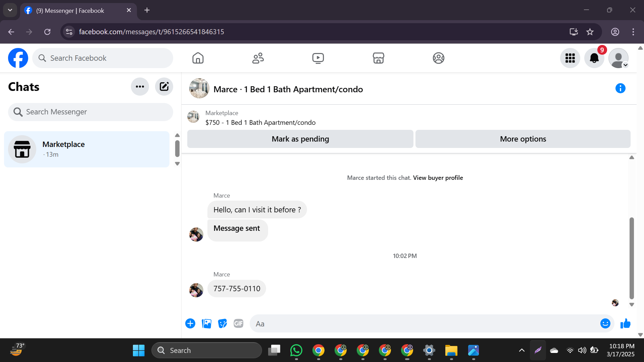Viewport: 644px width, 362px height.
Task: Click the Windows taskbar Search box
Action: point(207,350)
